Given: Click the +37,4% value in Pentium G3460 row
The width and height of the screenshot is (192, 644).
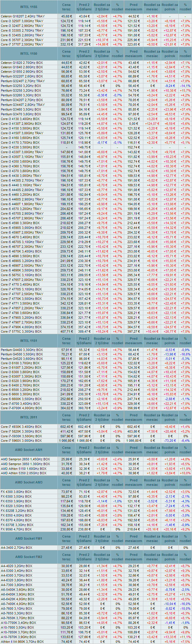Looking at the screenshot, I should [185, 109].
